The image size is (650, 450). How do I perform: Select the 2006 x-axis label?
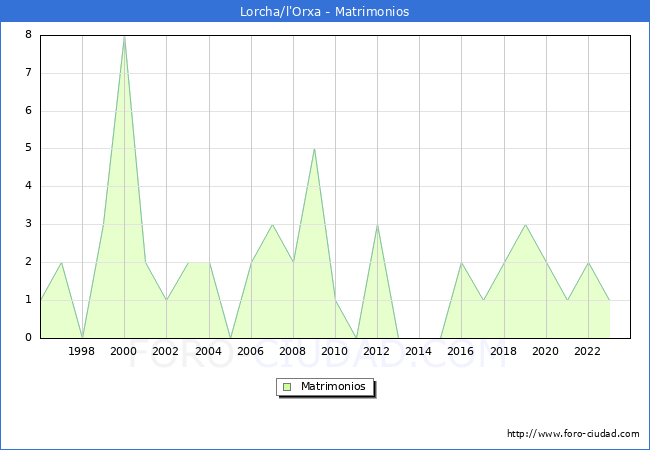pyautogui.click(x=250, y=351)
